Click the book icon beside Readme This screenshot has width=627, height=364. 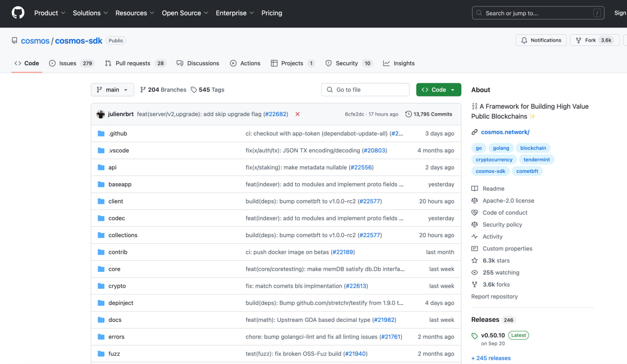point(475,189)
